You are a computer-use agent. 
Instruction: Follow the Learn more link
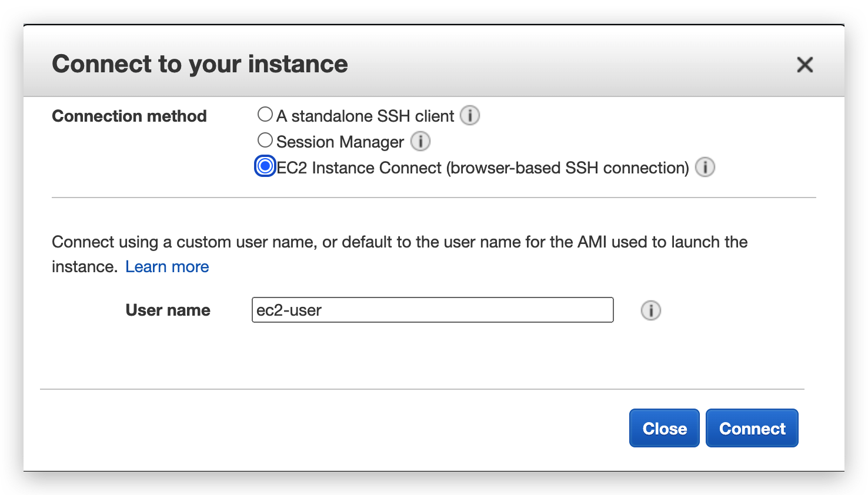pos(167,267)
